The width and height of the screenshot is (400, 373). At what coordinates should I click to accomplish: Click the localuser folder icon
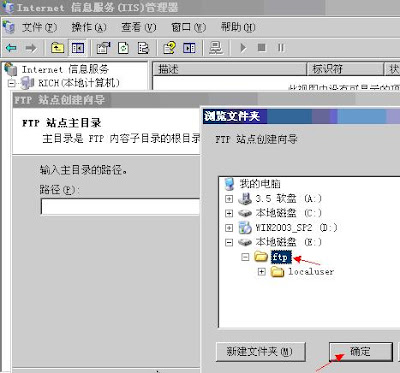click(x=278, y=272)
